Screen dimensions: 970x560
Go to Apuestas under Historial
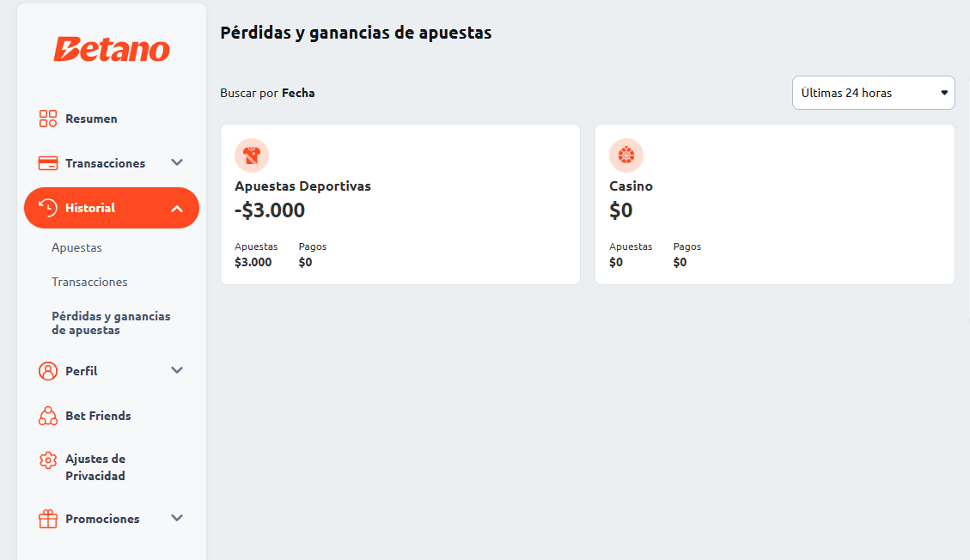76,248
